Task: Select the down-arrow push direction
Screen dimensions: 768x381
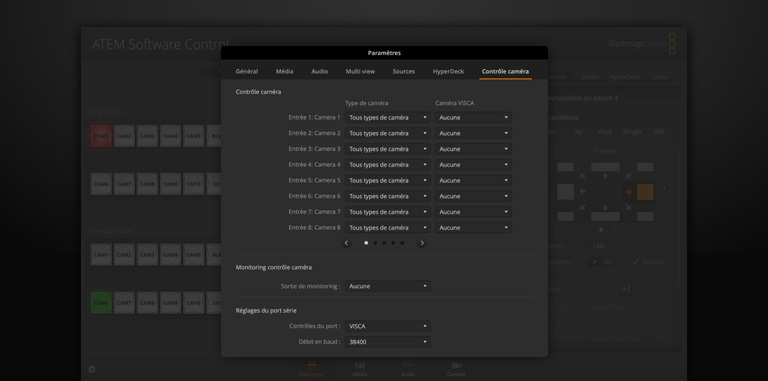Action: [x=605, y=207]
